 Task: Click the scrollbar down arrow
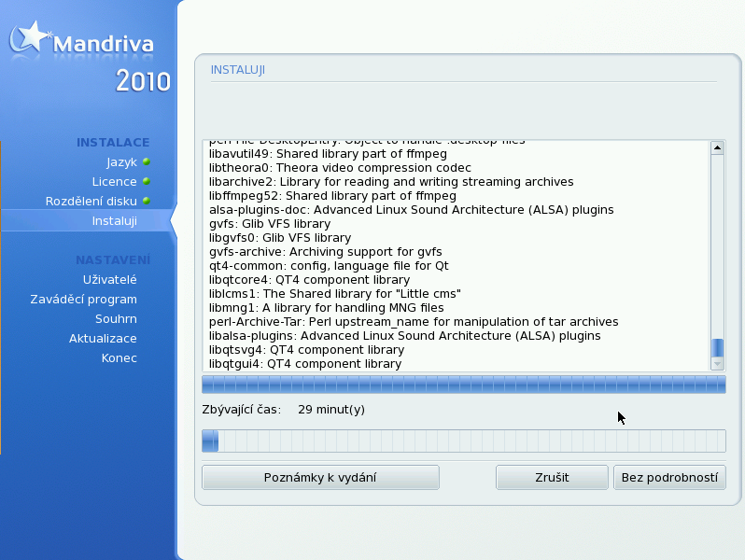tap(717, 364)
